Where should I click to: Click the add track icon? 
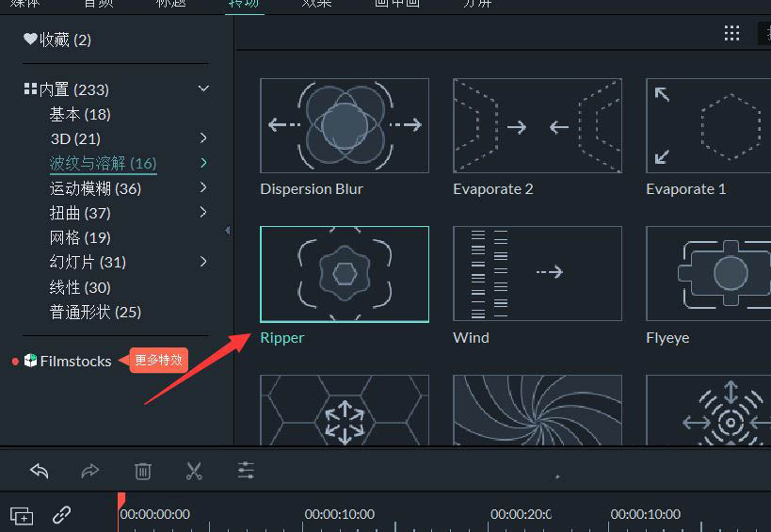22,515
